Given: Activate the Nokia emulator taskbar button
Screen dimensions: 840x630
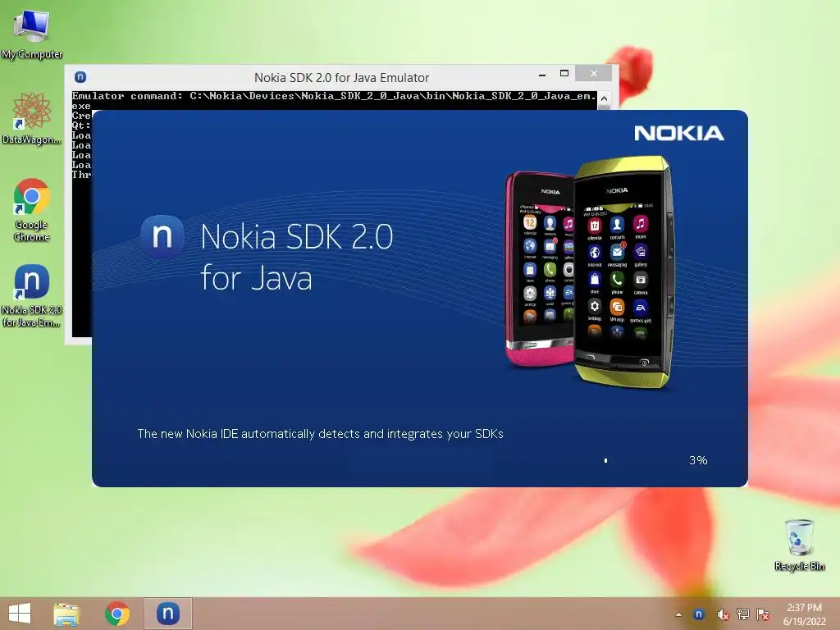Looking at the screenshot, I should 167,614.
